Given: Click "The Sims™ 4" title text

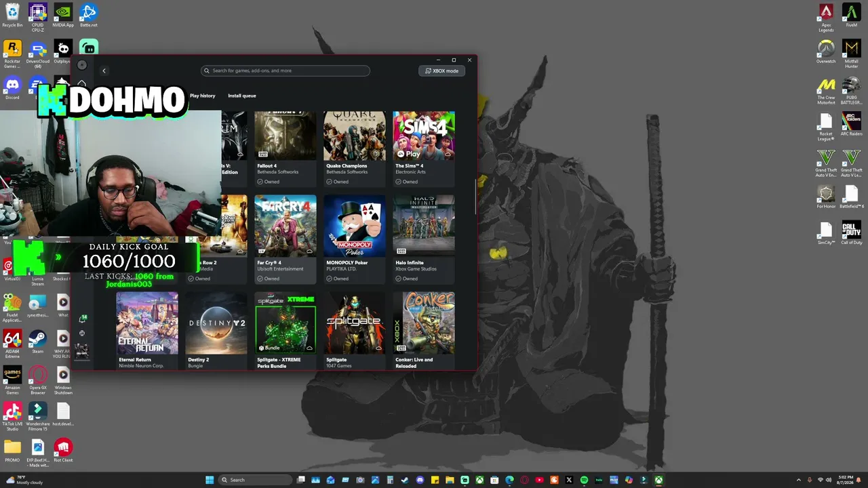Looking at the screenshot, I should tap(409, 166).
